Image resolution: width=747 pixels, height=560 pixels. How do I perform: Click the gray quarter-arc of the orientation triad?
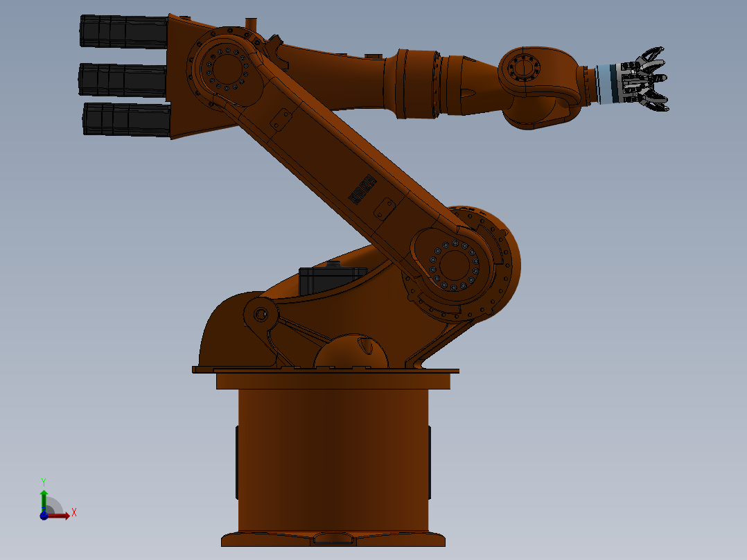55,504
